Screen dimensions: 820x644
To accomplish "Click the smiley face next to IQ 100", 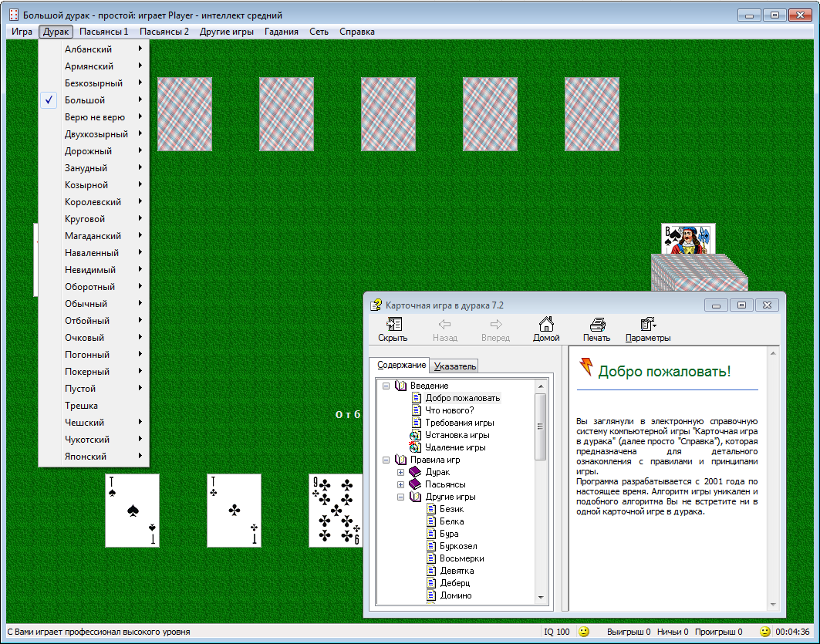I will click(x=584, y=632).
